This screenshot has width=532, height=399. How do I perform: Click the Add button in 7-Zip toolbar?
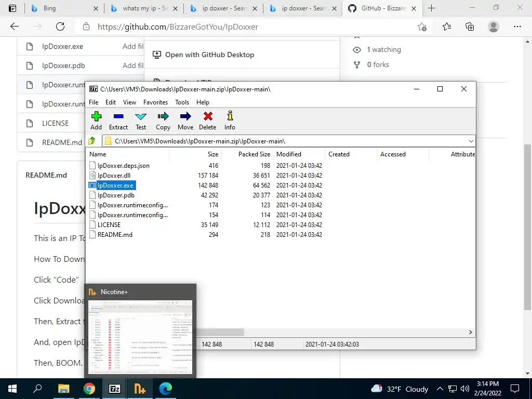(x=96, y=121)
